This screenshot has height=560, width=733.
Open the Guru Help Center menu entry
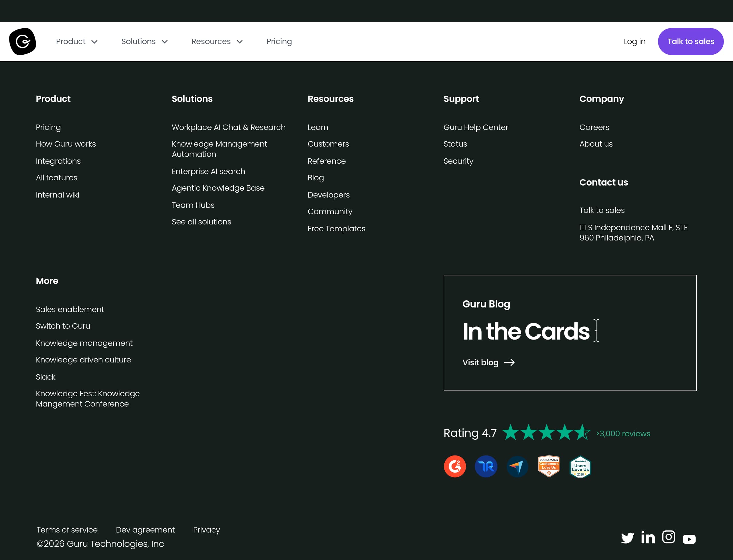coord(476,127)
